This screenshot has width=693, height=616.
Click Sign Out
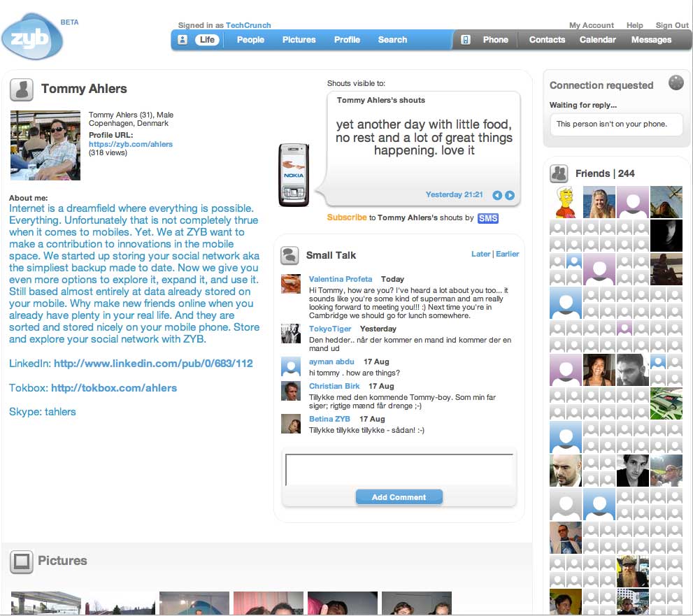point(672,25)
